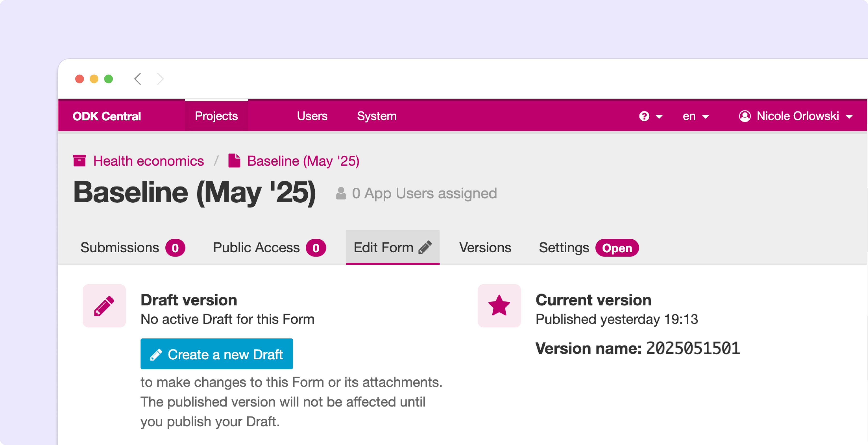868x445 pixels.
Task: Click the form document icon in breadcrumb
Action: [234, 161]
